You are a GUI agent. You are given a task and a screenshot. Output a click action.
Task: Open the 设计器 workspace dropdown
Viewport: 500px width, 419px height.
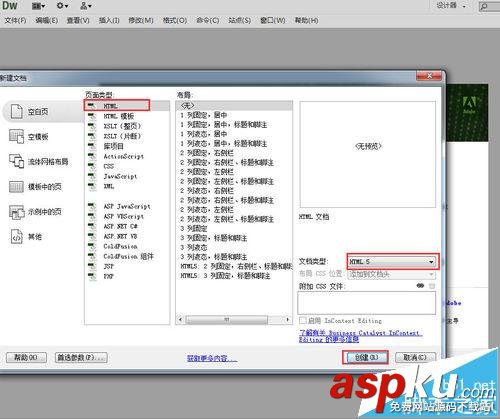tap(451, 6)
